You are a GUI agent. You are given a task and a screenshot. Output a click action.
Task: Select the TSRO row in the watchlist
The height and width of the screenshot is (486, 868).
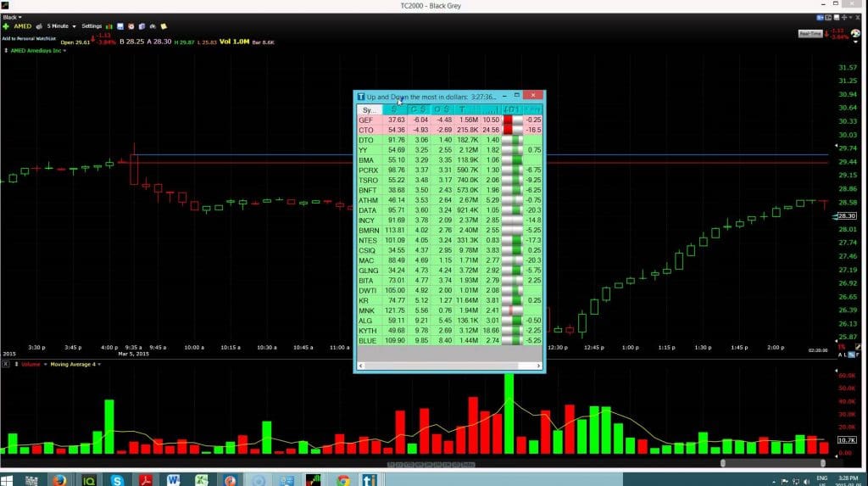449,180
